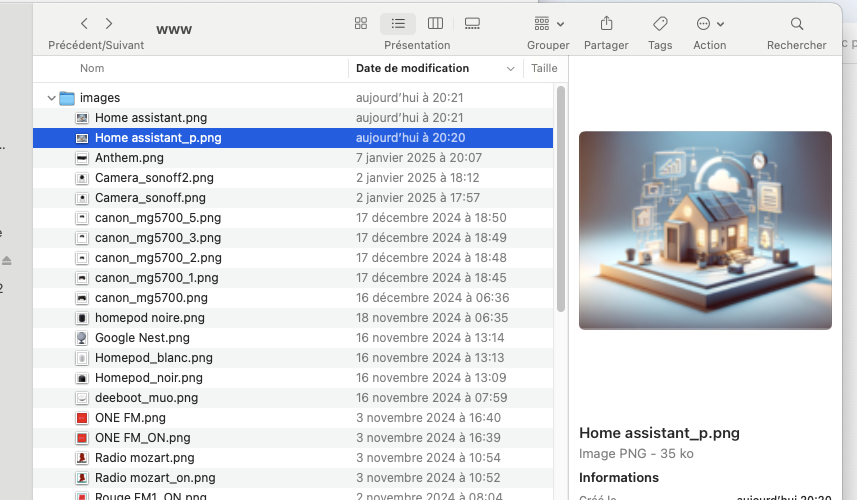Click Informations heading in preview pane

(x=619, y=478)
